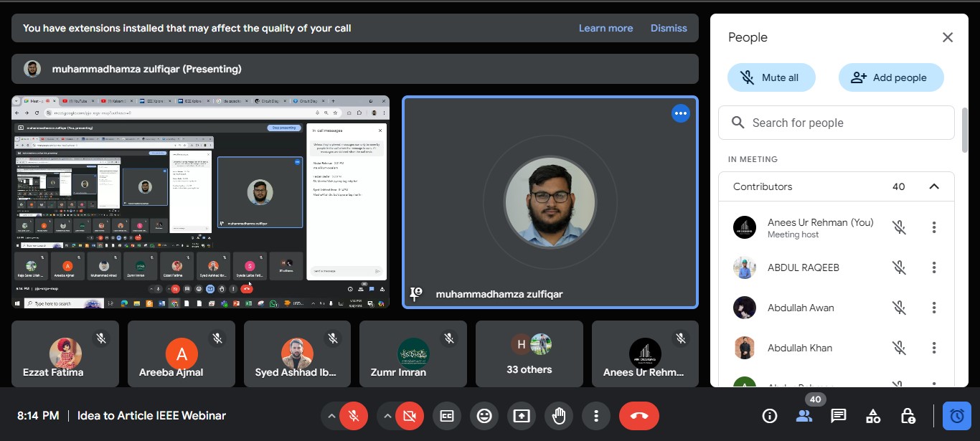Open meeting details info icon
This screenshot has width=980, height=441.
770,416
